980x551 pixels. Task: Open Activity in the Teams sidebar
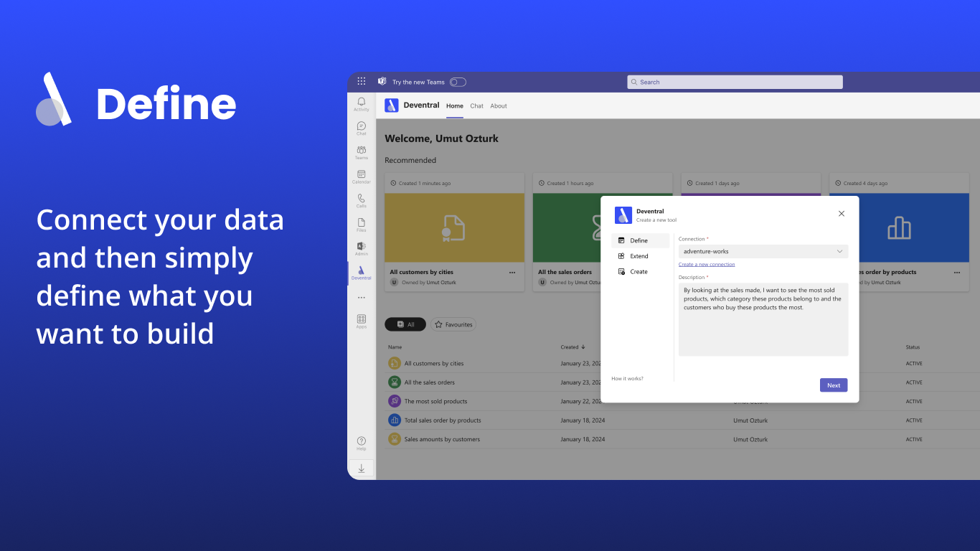(362, 105)
